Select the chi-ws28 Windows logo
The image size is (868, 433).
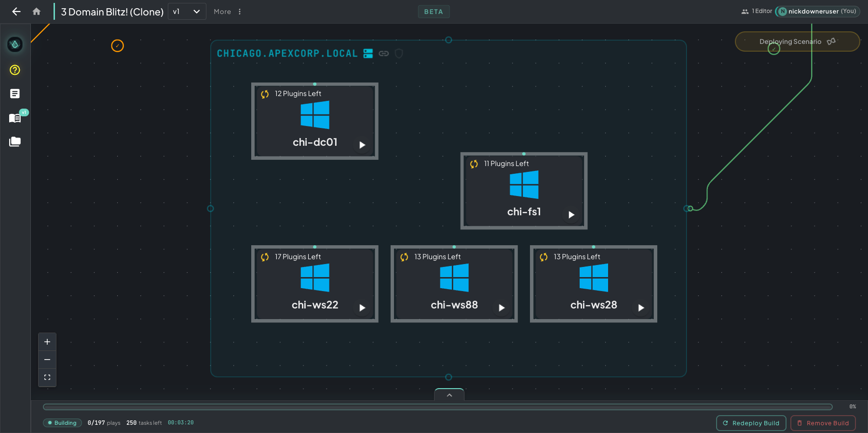594,278
